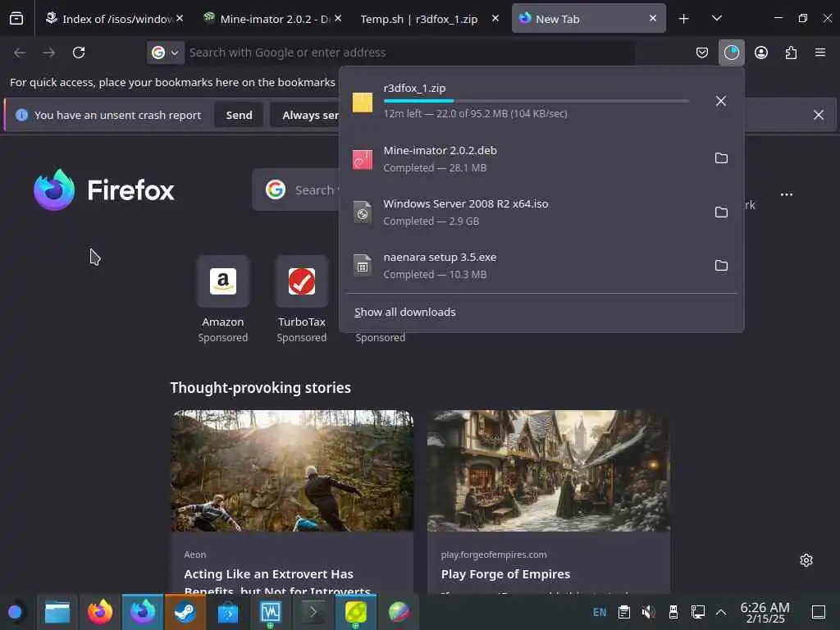Viewport: 840px width, 630px height.
Task: Send the unsent crash report
Action: click(x=239, y=115)
